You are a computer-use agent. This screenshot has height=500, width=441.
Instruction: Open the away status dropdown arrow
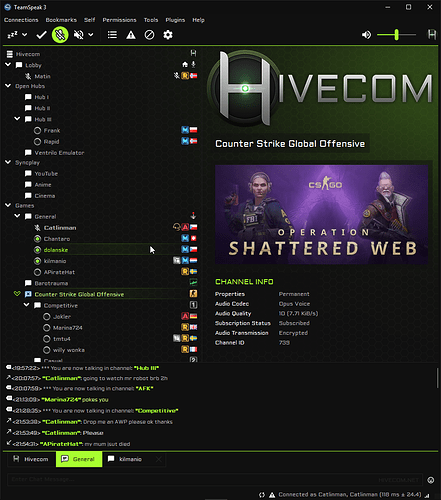click(25, 34)
